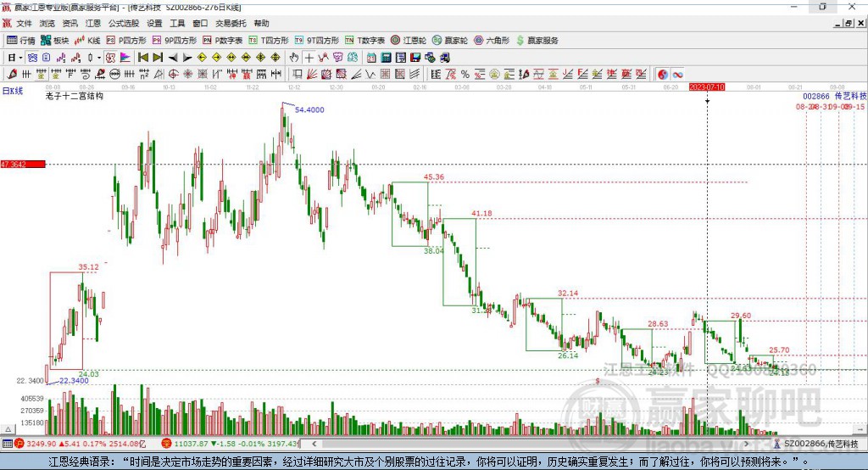Open the calendar icon in toolbar
Screen dimensions: 868x470
pyautogui.click(x=371, y=58)
